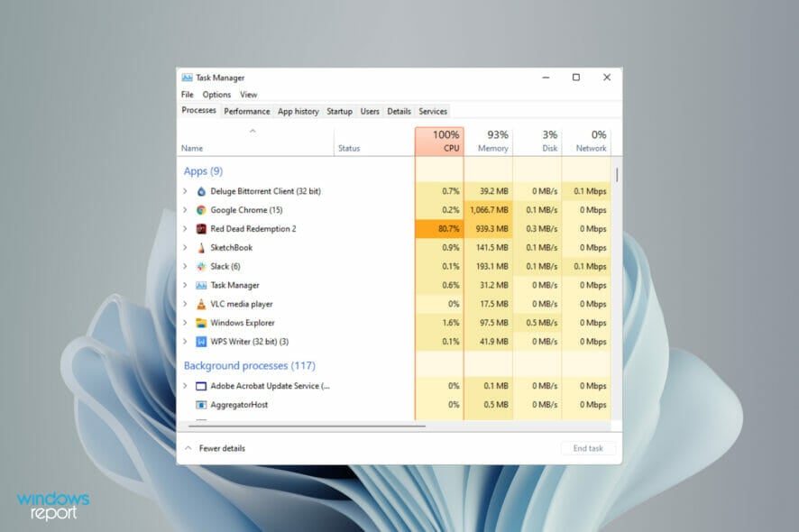Image resolution: width=799 pixels, height=532 pixels.
Task: Sort by the Network column header
Action: [x=586, y=142]
